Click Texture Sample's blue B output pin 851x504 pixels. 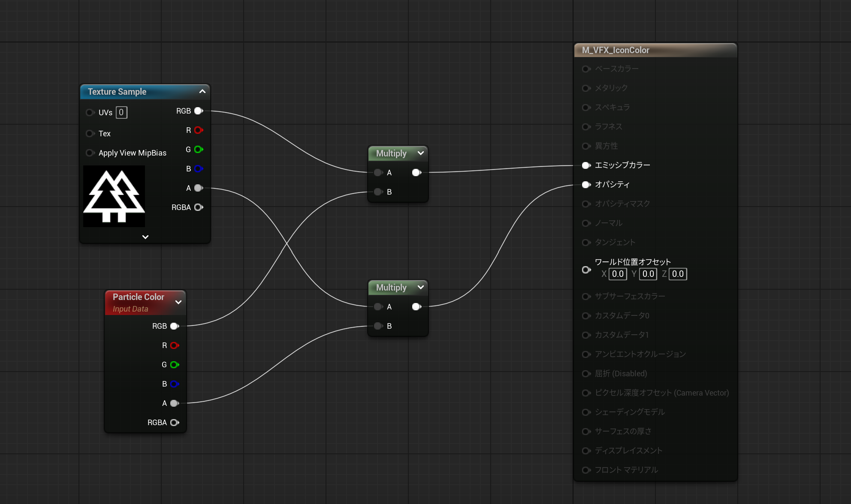(x=198, y=169)
